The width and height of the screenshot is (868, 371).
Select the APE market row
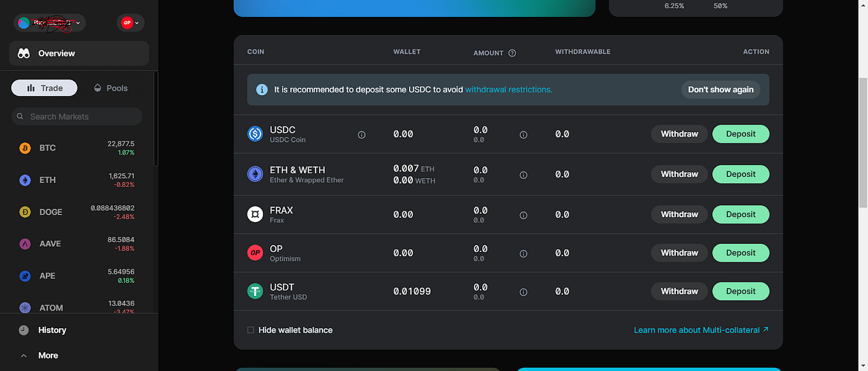(77, 276)
